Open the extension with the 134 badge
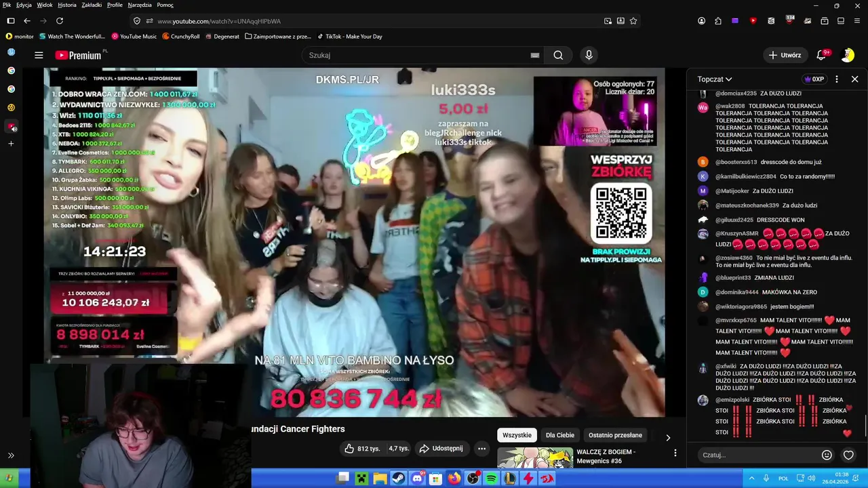This screenshot has width=868, height=488. point(789,20)
